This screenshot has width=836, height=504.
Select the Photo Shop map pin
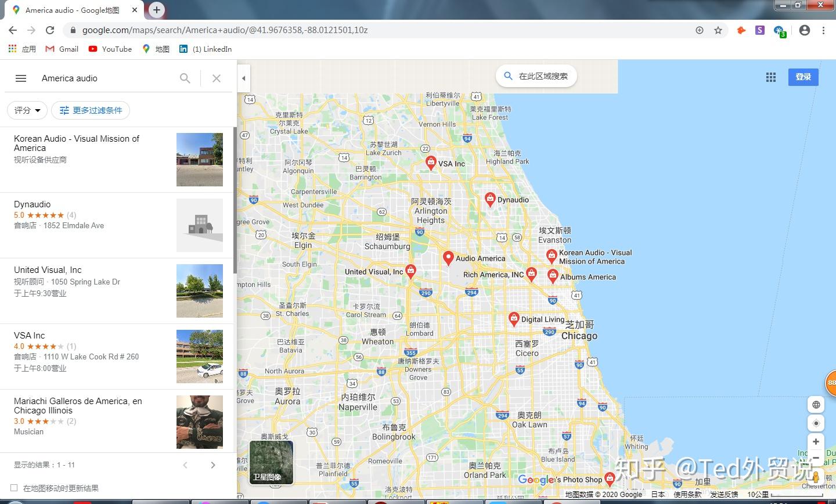[x=610, y=478]
